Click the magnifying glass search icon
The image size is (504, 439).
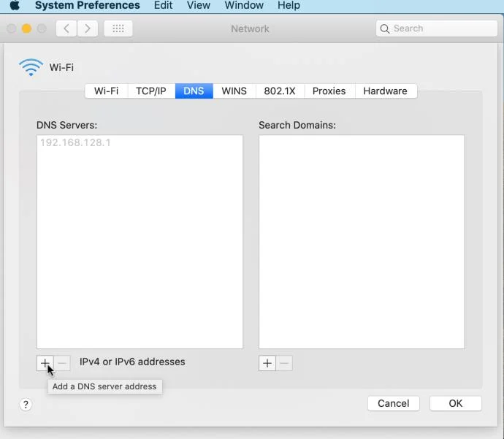(x=385, y=29)
